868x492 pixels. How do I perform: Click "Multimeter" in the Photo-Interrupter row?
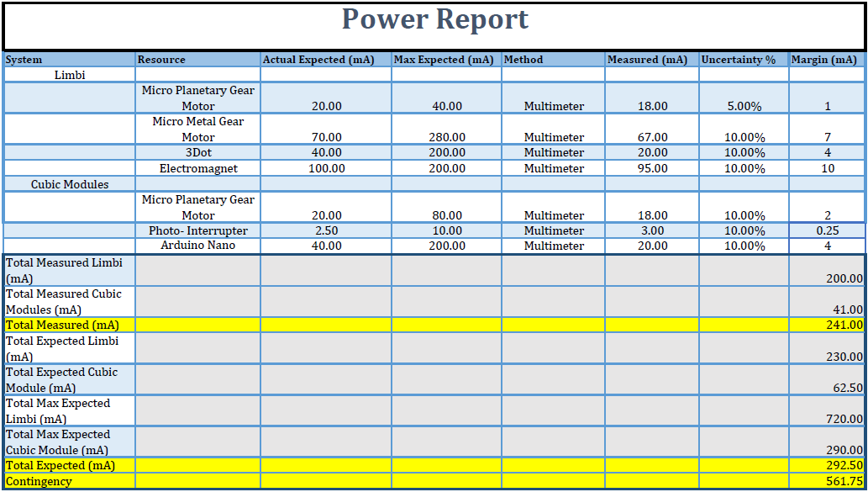coord(554,230)
